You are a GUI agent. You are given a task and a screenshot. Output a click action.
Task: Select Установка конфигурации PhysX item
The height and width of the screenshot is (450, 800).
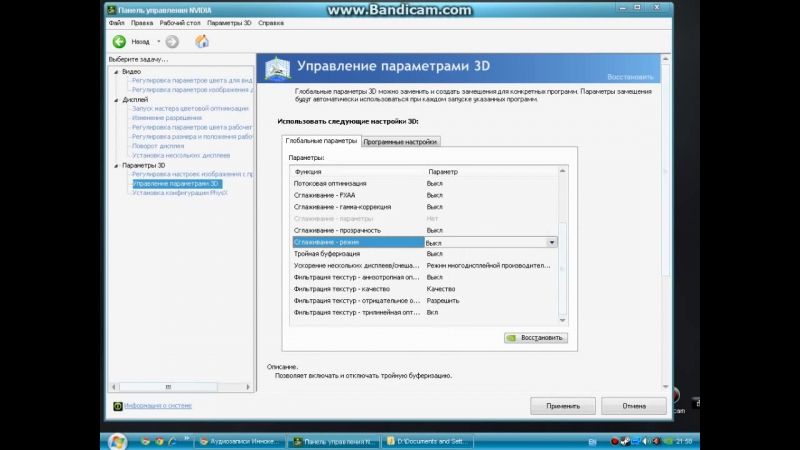[x=180, y=193]
